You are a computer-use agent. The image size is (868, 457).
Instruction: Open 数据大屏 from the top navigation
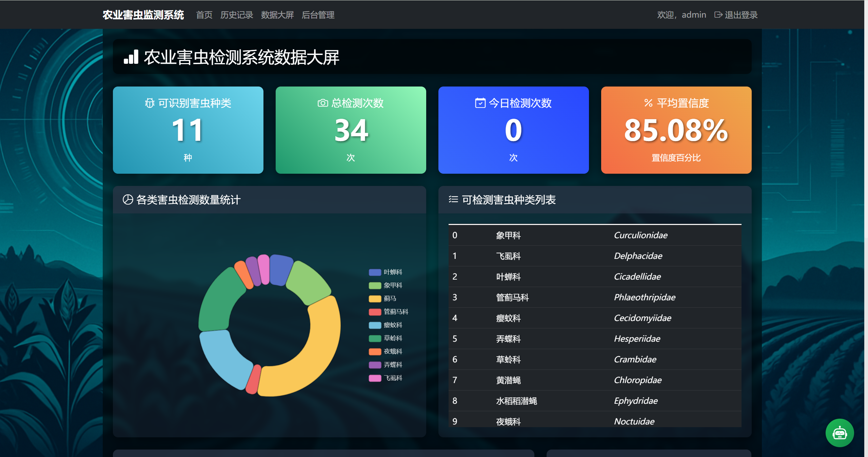pyautogui.click(x=277, y=15)
